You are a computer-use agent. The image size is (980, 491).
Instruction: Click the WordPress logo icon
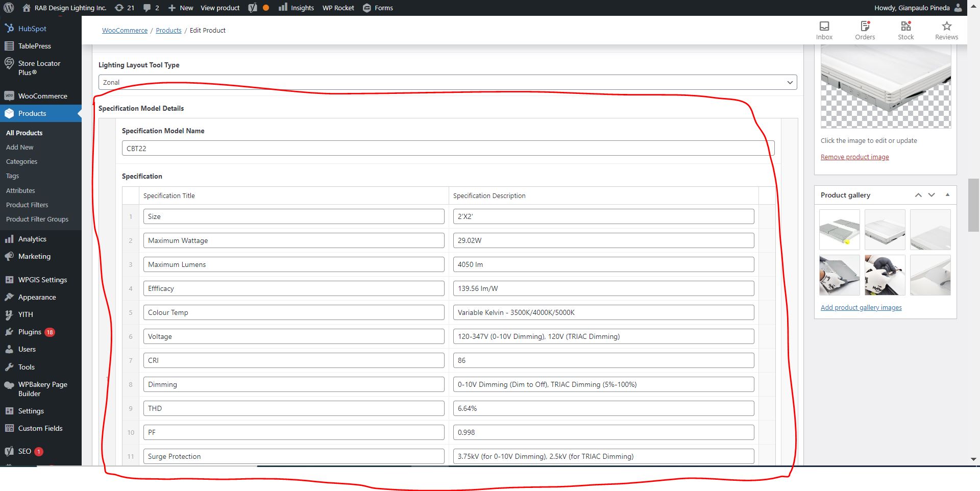point(9,8)
